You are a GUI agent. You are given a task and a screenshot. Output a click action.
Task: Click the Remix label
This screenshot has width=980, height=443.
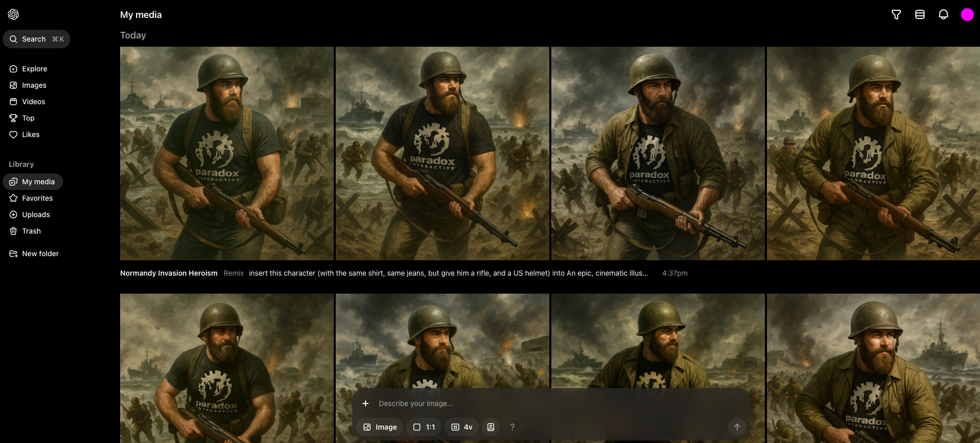click(x=234, y=273)
